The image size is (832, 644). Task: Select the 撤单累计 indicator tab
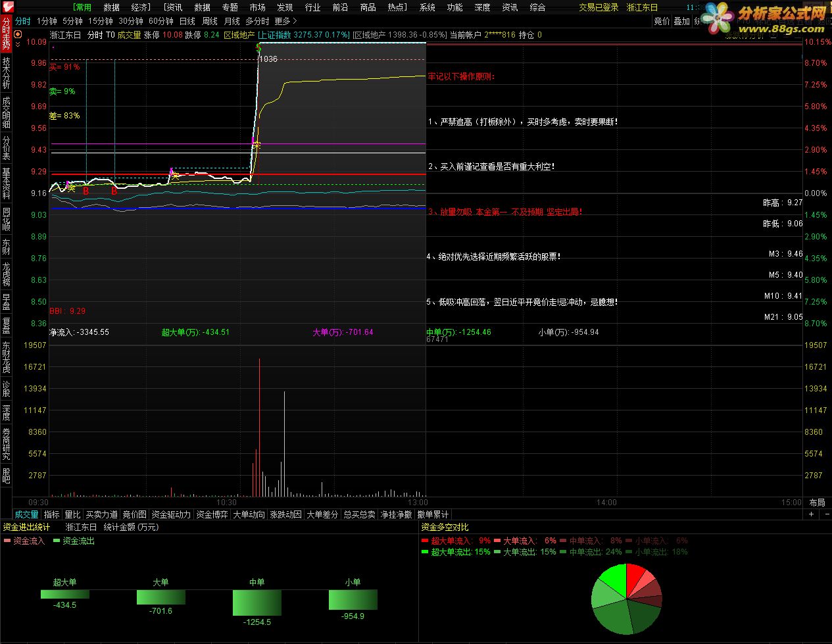(433, 514)
